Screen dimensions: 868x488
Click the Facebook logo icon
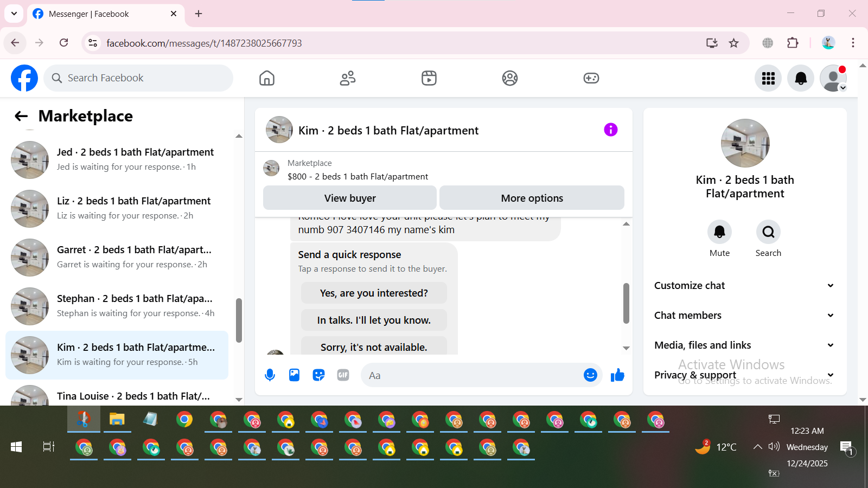[x=24, y=78]
